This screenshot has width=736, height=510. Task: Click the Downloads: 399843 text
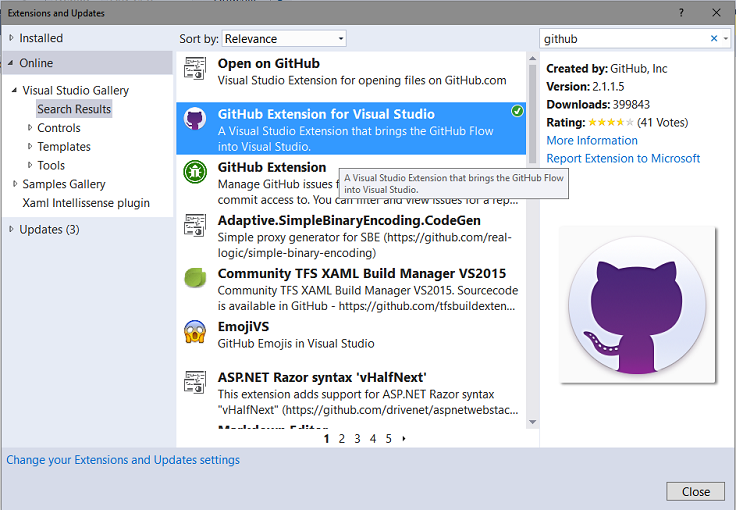(x=598, y=104)
